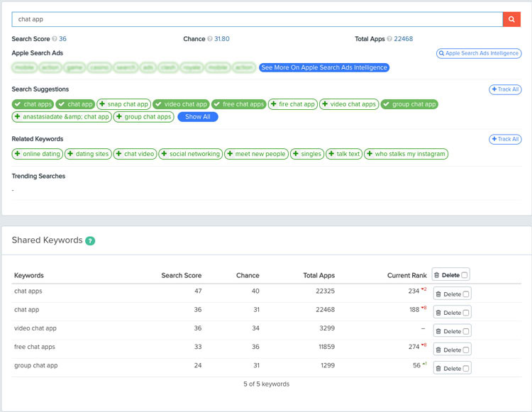
Task: Sort table by Keywords column header
Action: (x=29, y=275)
